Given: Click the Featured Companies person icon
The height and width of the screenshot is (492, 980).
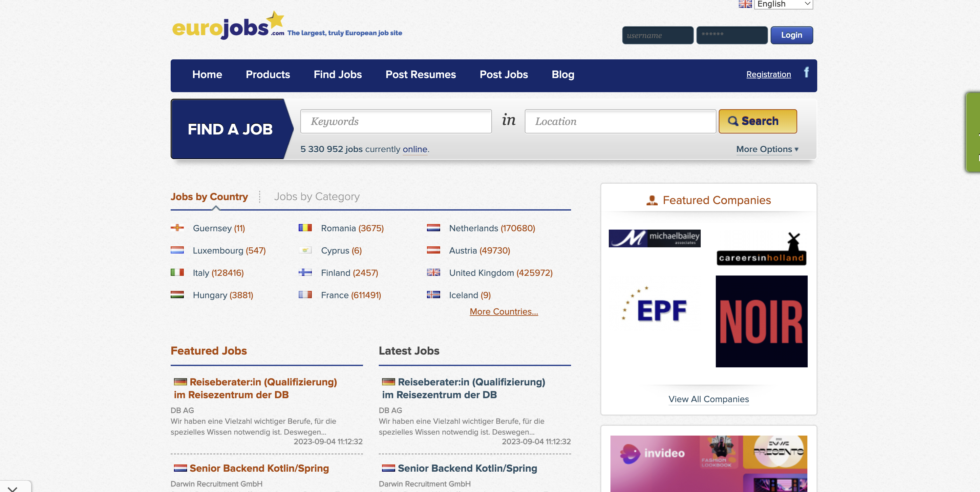Looking at the screenshot, I should click(x=652, y=200).
